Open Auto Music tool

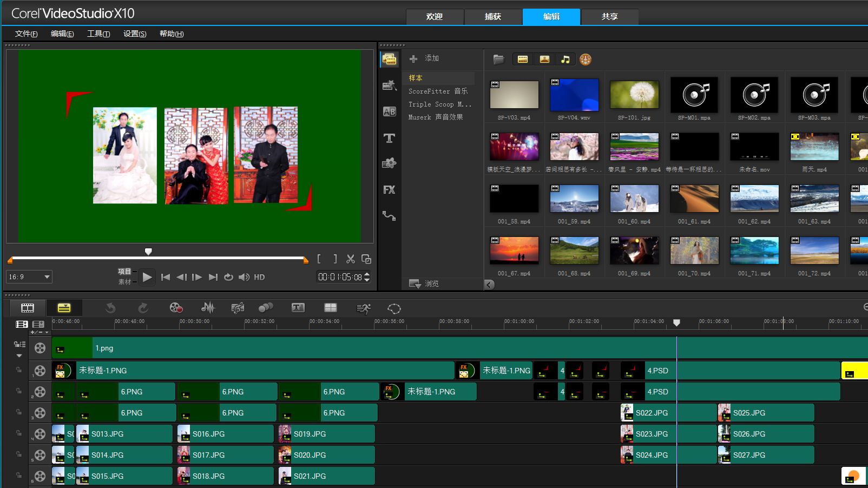[238, 308]
